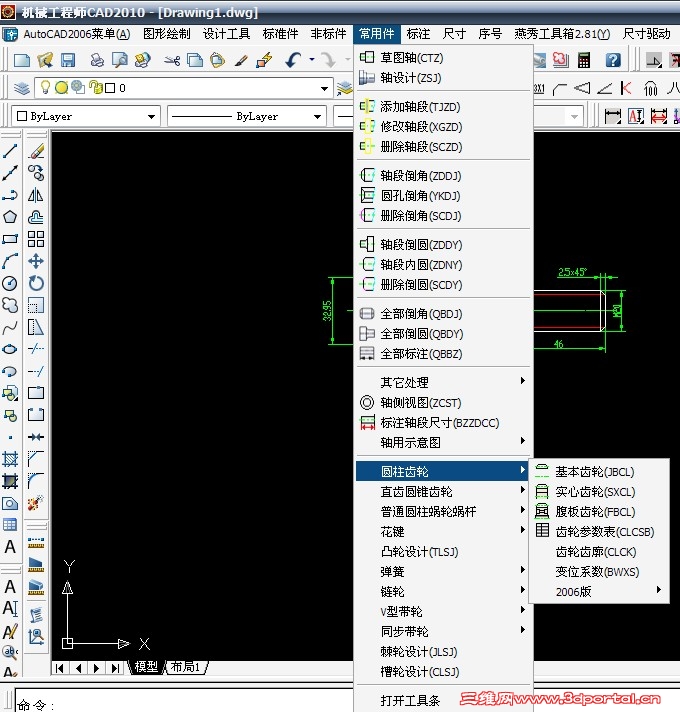This screenshot has height=712, width=680.
Task: Select the Spline tool
Action: 10,327
